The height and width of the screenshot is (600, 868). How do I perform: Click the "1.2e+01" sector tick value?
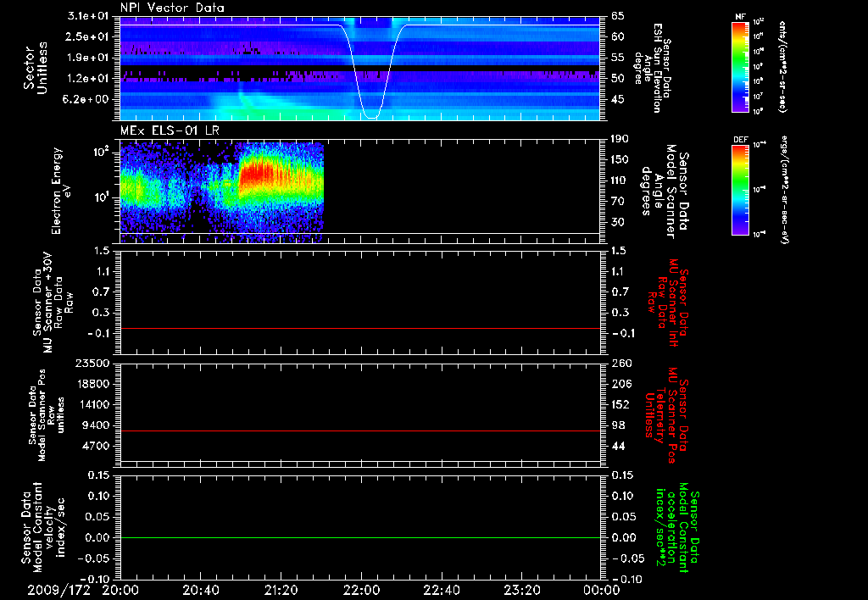(88, 78)
